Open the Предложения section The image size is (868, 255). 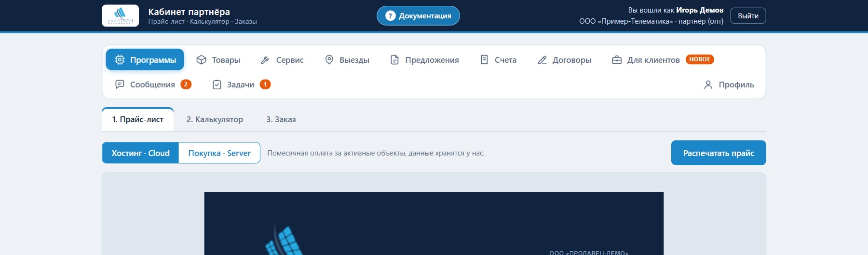pyautogui.click(x=424, y=60)
